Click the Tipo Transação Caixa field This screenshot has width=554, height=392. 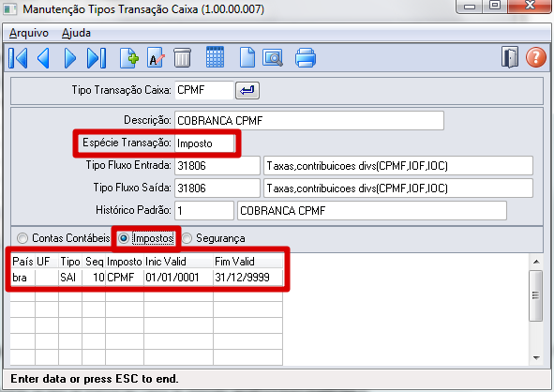204,90
